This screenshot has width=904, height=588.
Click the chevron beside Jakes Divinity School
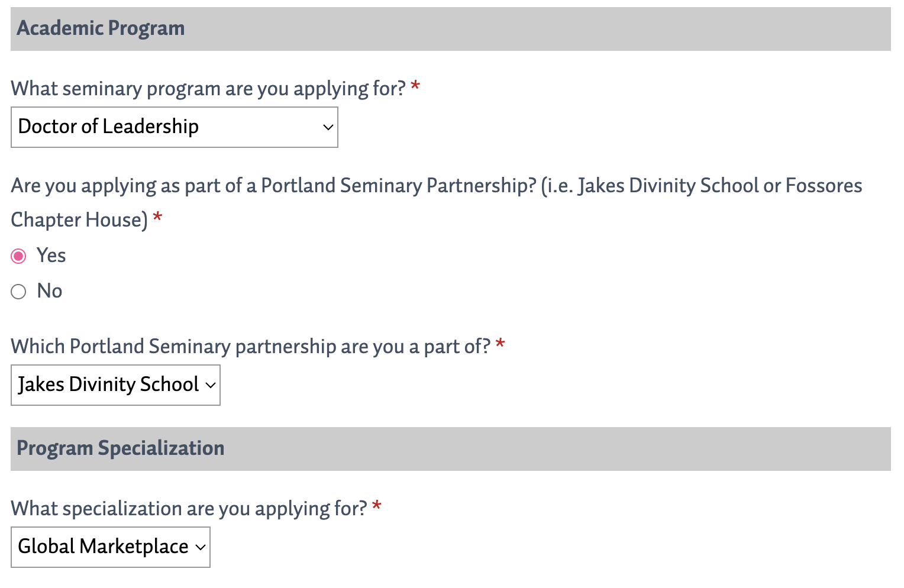coord(209,385)
